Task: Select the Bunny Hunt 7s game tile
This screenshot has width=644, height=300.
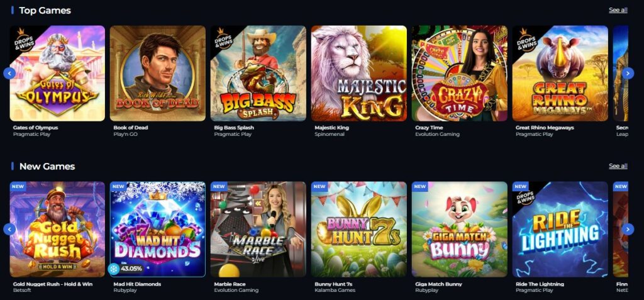Action: click(x=359, y=230)
